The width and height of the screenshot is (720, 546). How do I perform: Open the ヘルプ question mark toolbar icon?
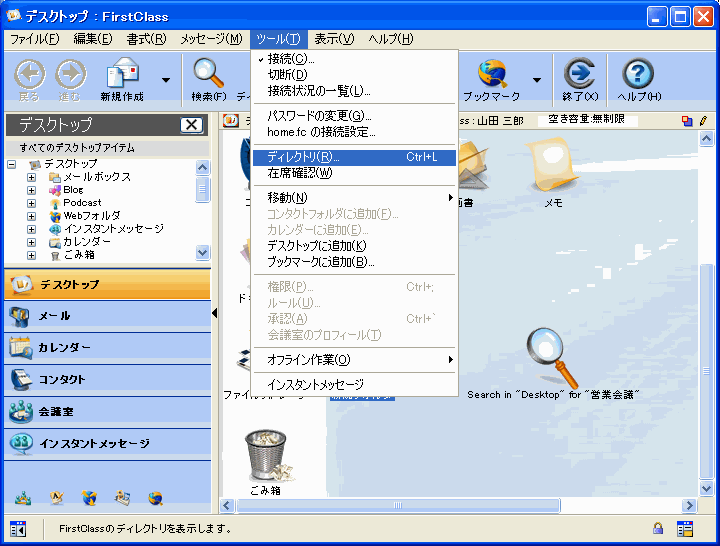638,75
